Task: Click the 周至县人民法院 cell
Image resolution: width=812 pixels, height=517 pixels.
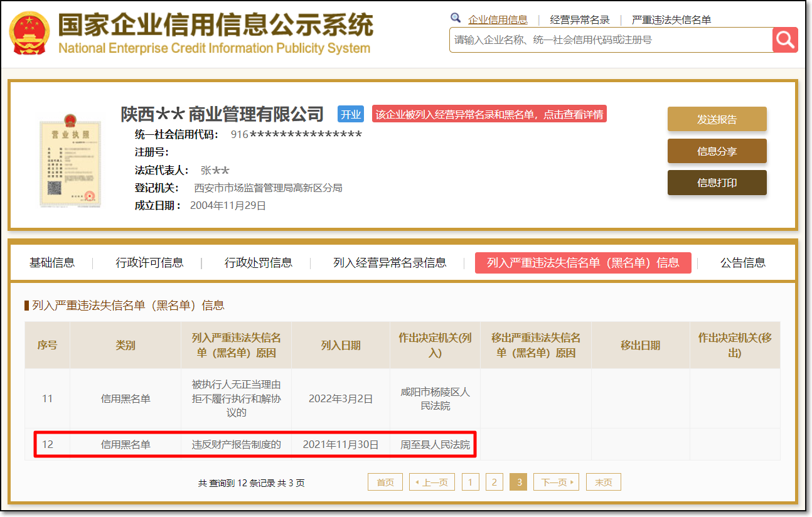Action: (x=435, y=445)
